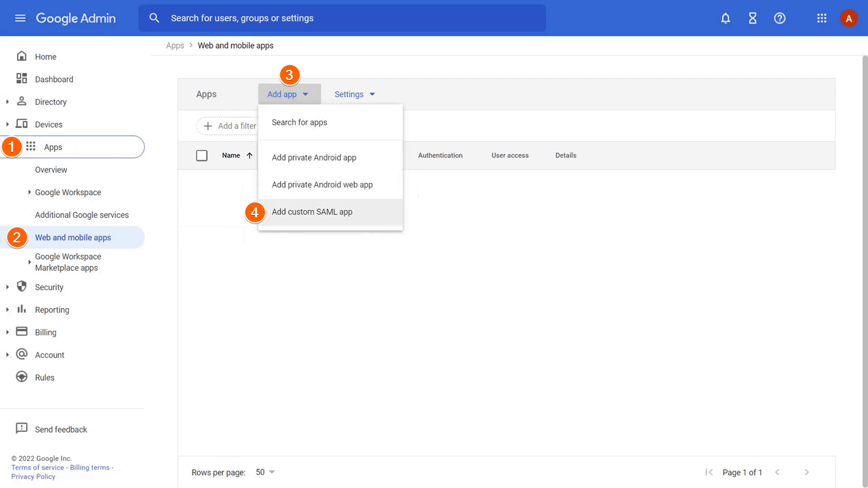Image resolution: width=868 pixels, height=488 pixels.
Task: Select Add private Android app
Action: [x=314, y=158]
